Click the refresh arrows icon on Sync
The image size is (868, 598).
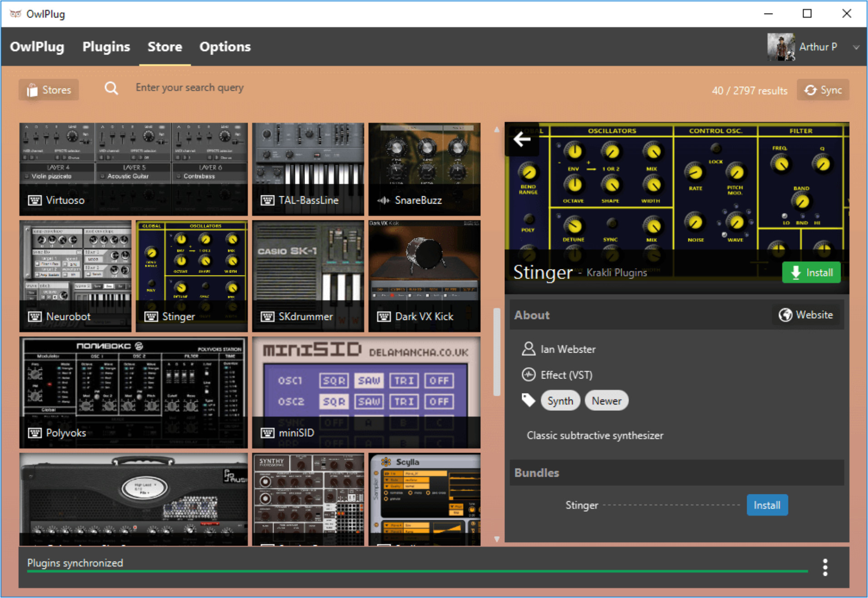pos(810,90)
